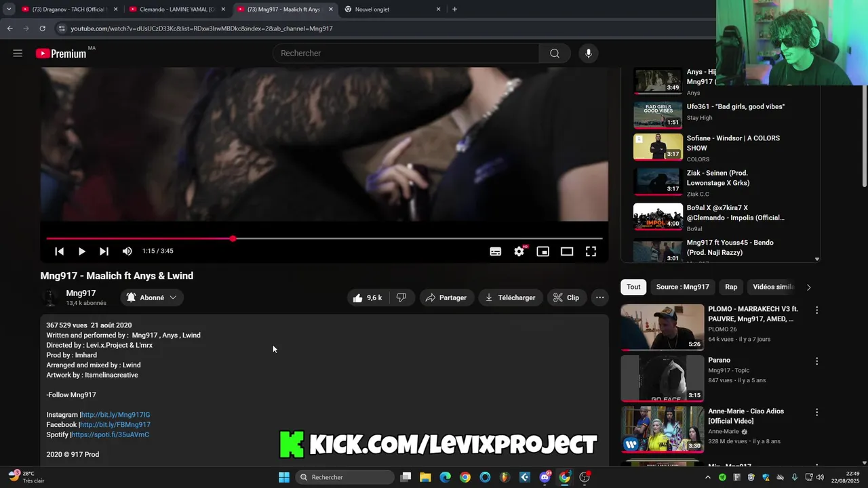
Task: Open the Windows Start menu
Action: coord(284,477)
